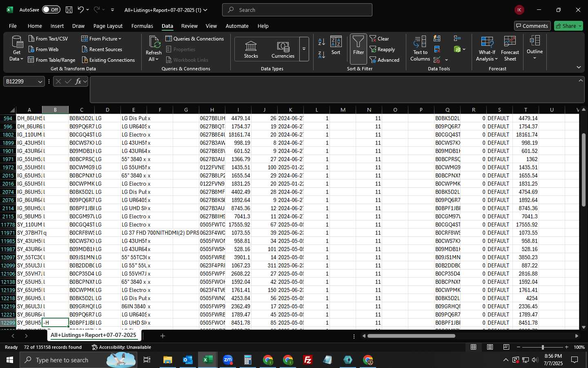Click the Share button

[x=568, y=26]
